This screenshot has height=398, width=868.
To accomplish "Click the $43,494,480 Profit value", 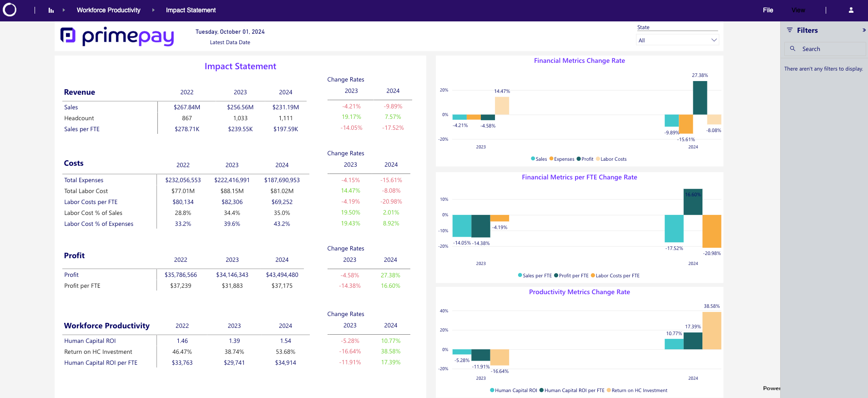I will [282, 275].
